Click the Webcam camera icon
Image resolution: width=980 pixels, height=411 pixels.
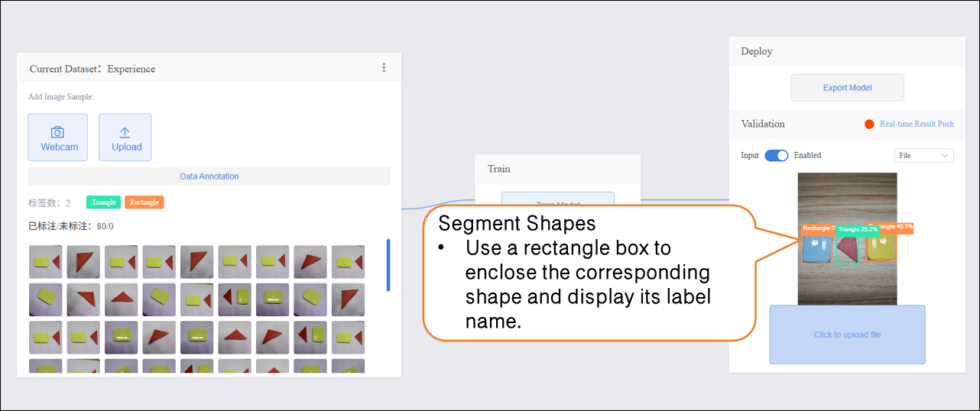[x=57, y=132]
